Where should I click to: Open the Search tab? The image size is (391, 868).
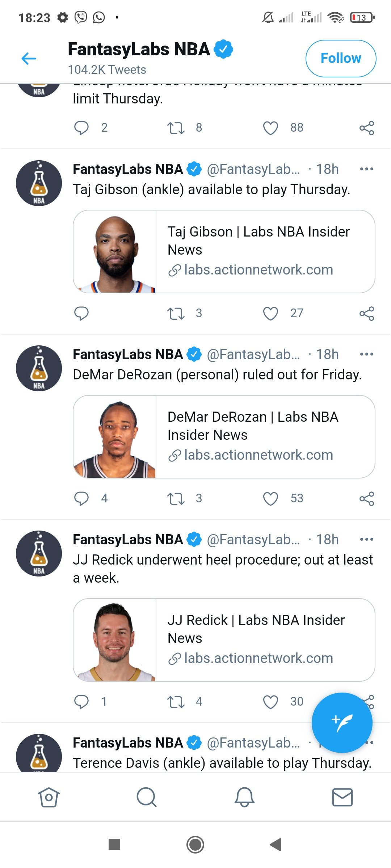pos(147,797)
